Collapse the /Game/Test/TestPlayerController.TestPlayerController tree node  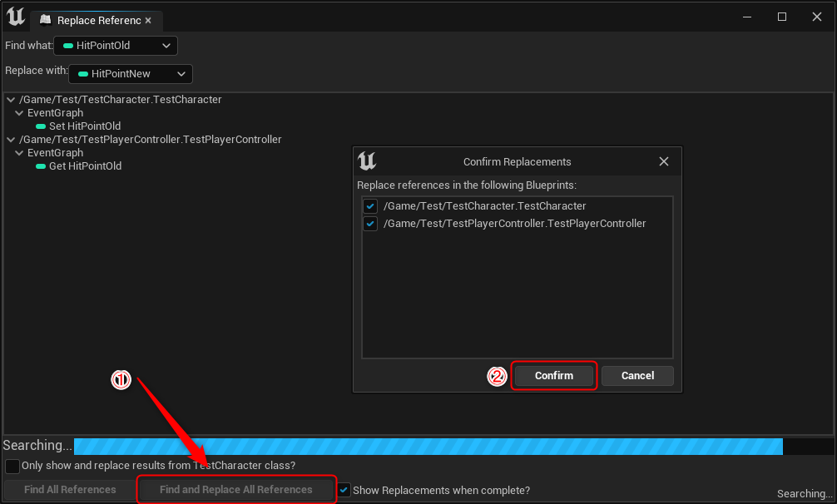coord(11,140)
